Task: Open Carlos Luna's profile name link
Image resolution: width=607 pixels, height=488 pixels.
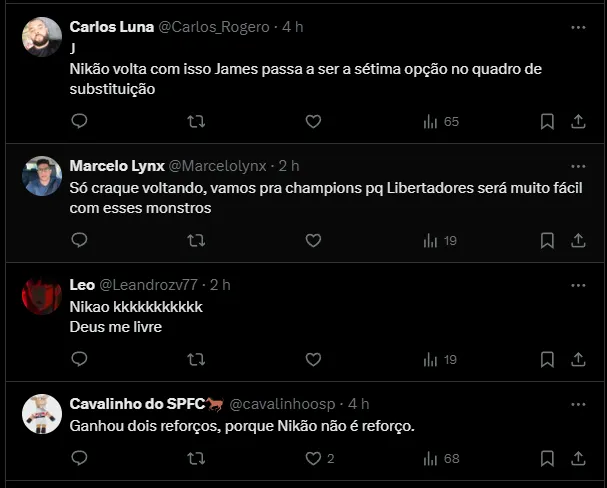Action: click(x=111, y=27)
